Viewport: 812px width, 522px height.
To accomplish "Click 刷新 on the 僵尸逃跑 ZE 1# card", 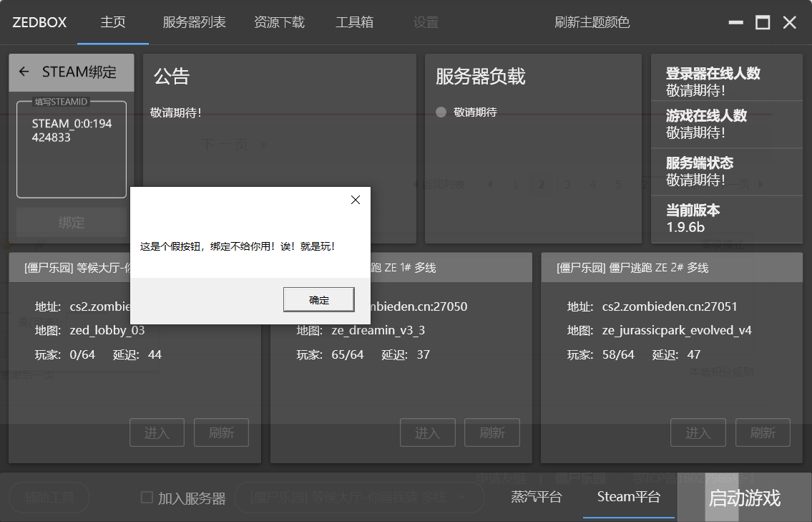I will [491, 433].
